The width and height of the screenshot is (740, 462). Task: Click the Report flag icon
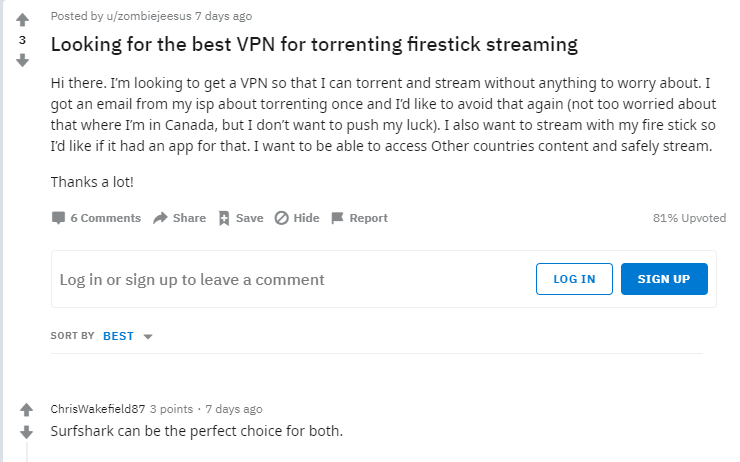pos(337,218)
